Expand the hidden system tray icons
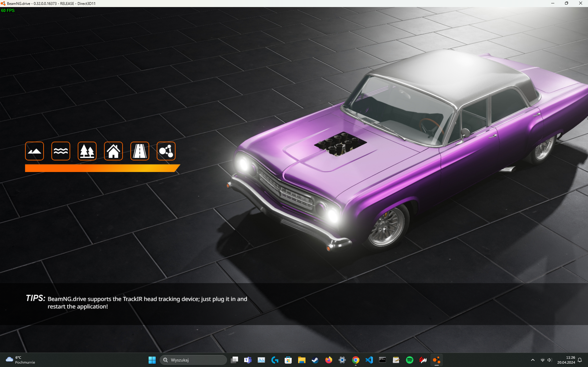 (533, 360)
